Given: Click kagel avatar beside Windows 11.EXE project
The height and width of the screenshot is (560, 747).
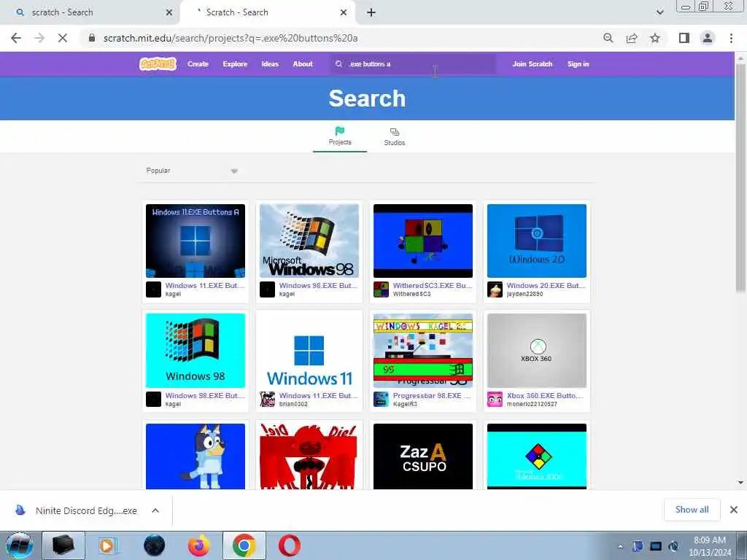Looking at the screenshot, I should 153,289.
